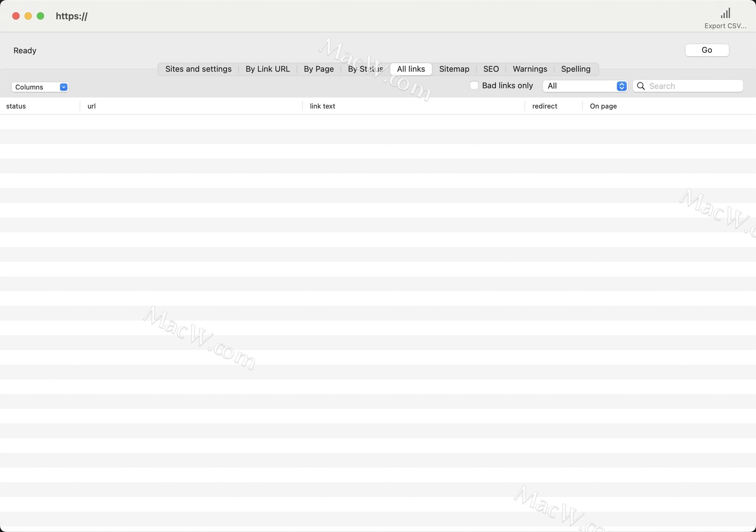Close the window with the red button

point(16,16)
